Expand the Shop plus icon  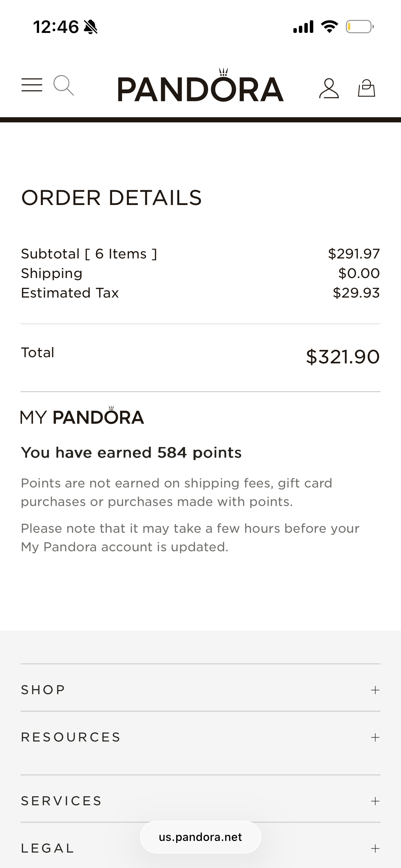(375, 690)
